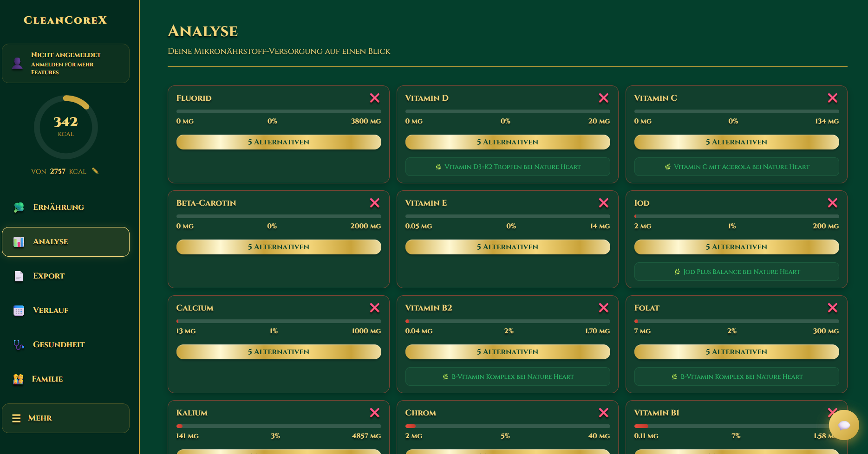Dismiss the Fluorid card with the X

click(x=375, y=98)
